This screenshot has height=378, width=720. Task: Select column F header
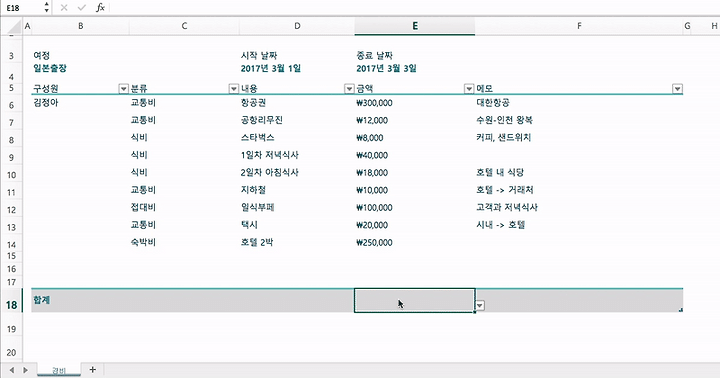(x=579, y=26)
